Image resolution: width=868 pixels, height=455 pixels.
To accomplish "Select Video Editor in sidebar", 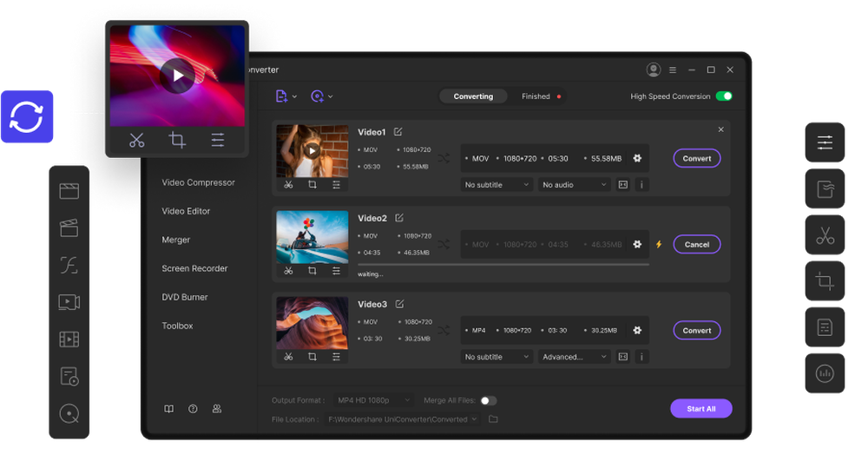I will tap(186, 211).
